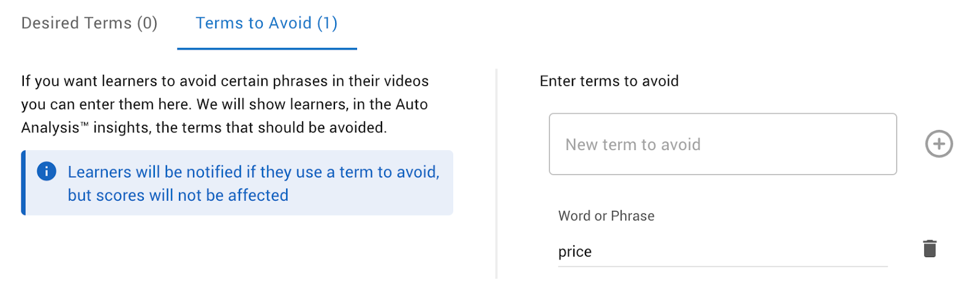The width and height of the screenshot is (980, 305).
Task: Switch to the Desired Terms (0) tab
Action: coord(89,23)
